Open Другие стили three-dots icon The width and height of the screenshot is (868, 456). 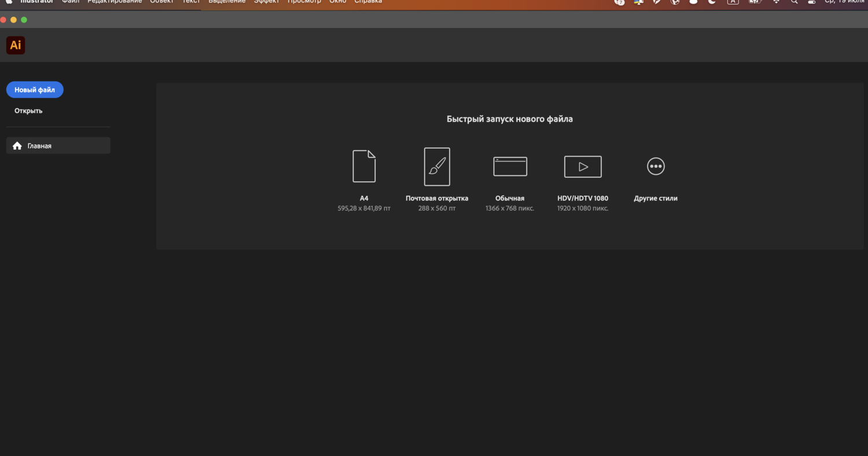[656, 167]
